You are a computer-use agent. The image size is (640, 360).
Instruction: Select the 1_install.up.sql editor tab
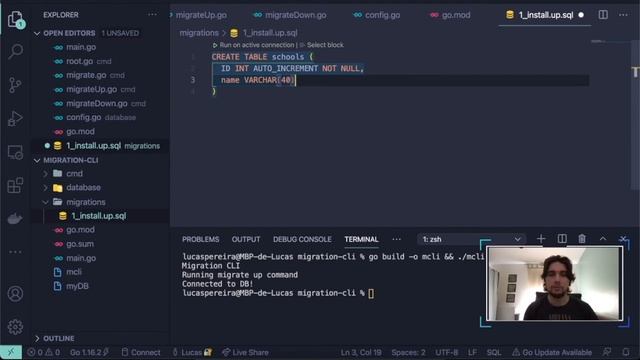(545, 15)
